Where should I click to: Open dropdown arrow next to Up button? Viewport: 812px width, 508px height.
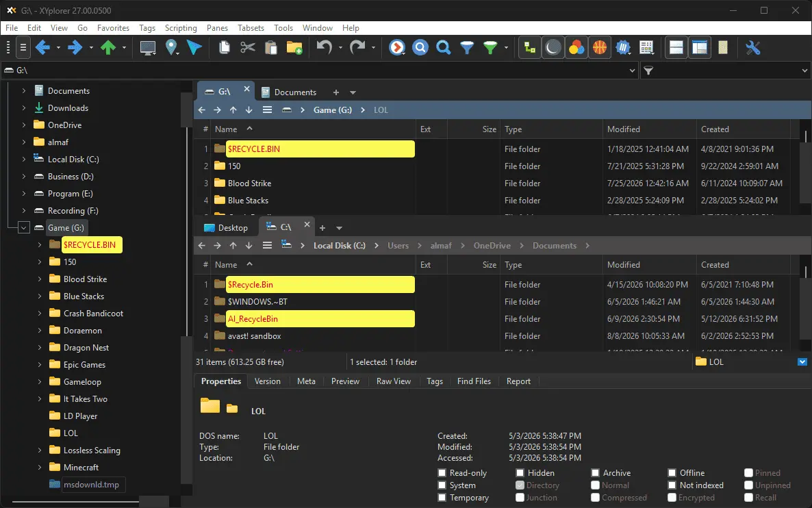(125, 48)
